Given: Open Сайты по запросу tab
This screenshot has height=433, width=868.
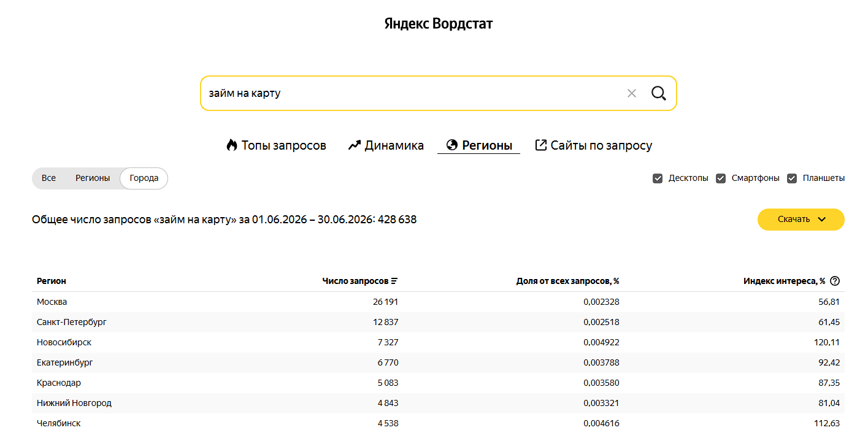Looking at the screenshot, I should [x=594, y=145].
